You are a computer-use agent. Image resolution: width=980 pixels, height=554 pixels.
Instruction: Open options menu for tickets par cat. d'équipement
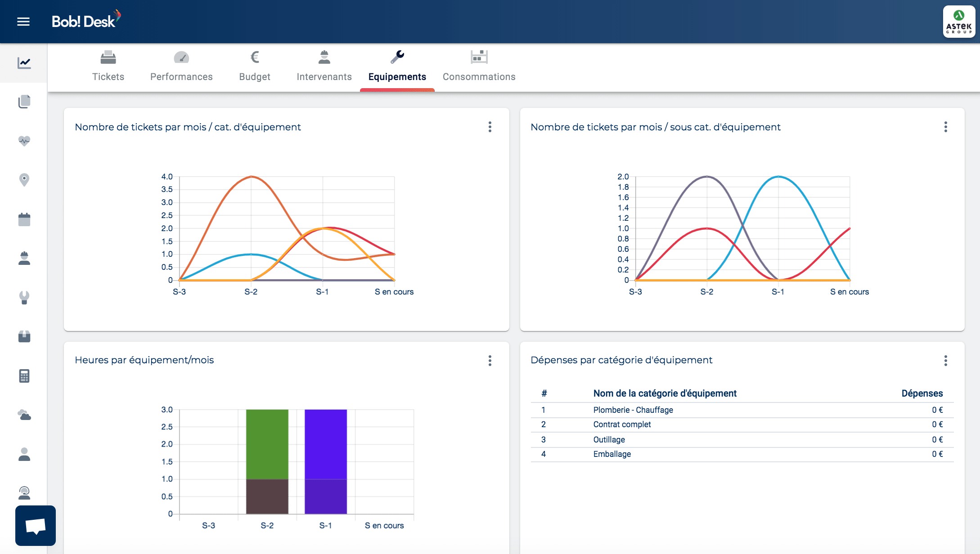tap(490, 127)
